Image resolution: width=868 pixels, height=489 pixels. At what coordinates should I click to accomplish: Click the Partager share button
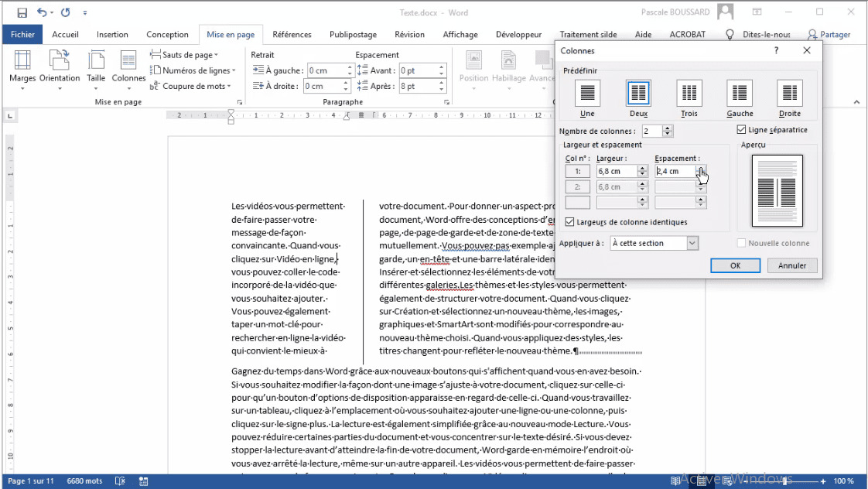tap(829, 34)
